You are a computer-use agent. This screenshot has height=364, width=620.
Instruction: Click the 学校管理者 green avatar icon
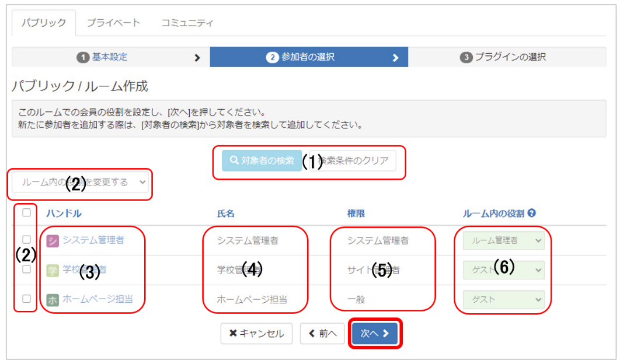(53, 270)
